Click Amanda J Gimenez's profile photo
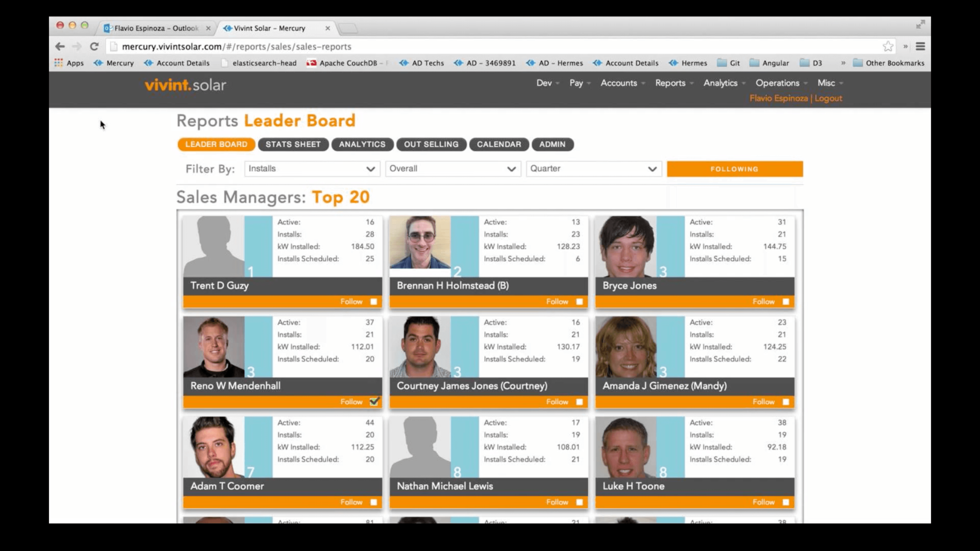The height and width of the screenshot is (551, 980). click(626, 347)
